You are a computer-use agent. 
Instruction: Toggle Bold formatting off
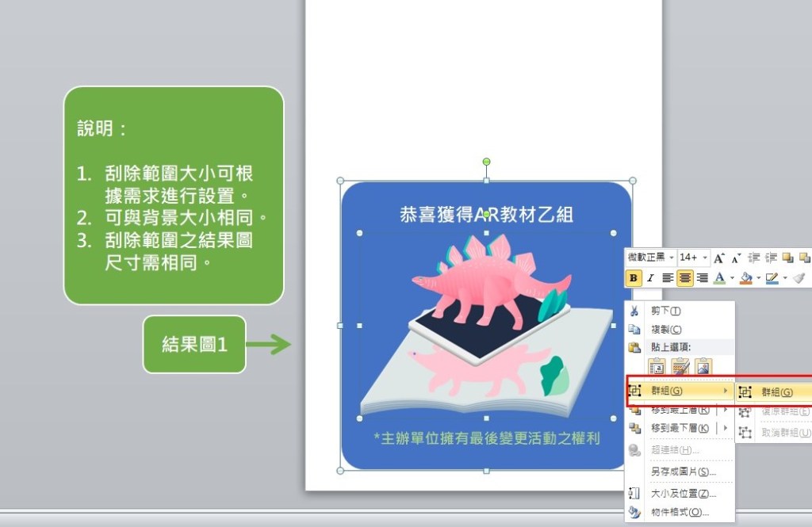tap(634, 278)
